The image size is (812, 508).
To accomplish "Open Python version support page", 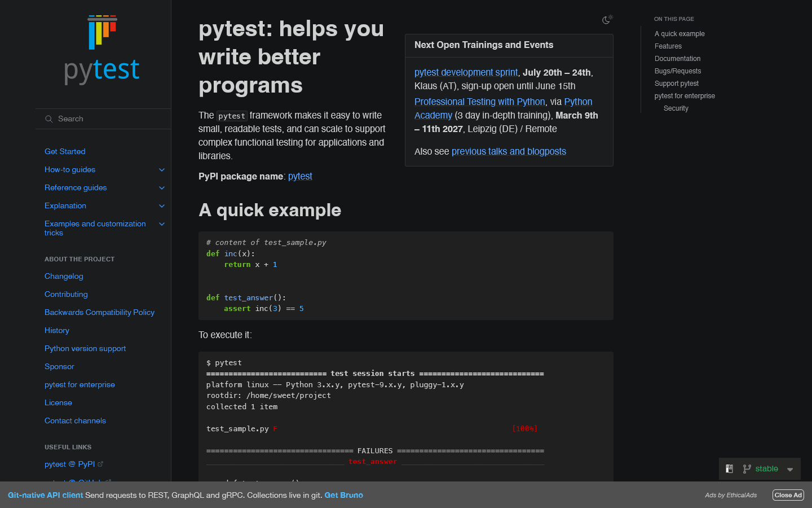I will click(x=85, y=348).
